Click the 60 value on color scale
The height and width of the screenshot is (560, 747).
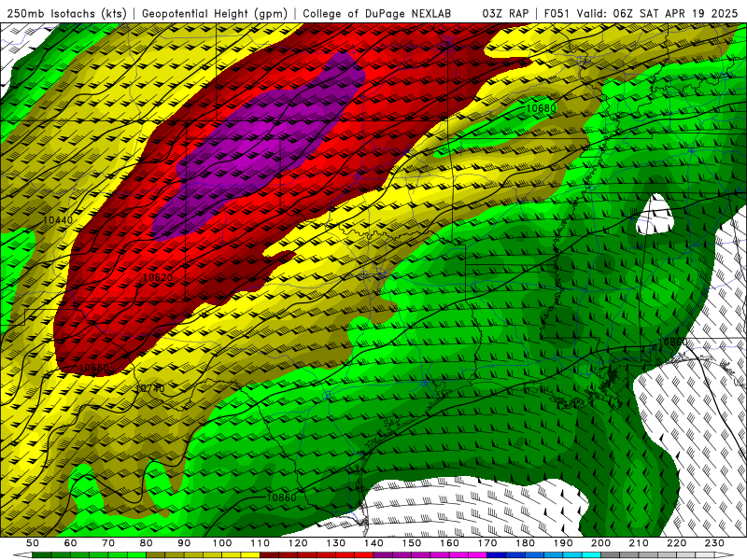coord(71,543)
